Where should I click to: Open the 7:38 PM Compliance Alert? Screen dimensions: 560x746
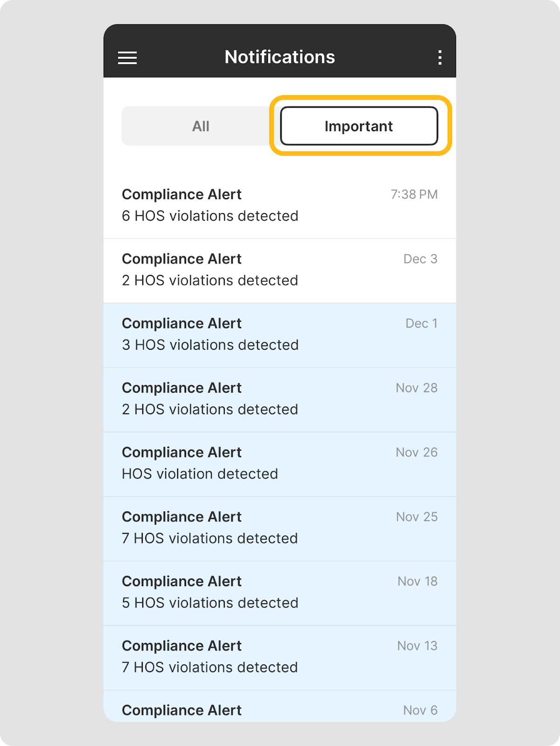click(279, 205)
